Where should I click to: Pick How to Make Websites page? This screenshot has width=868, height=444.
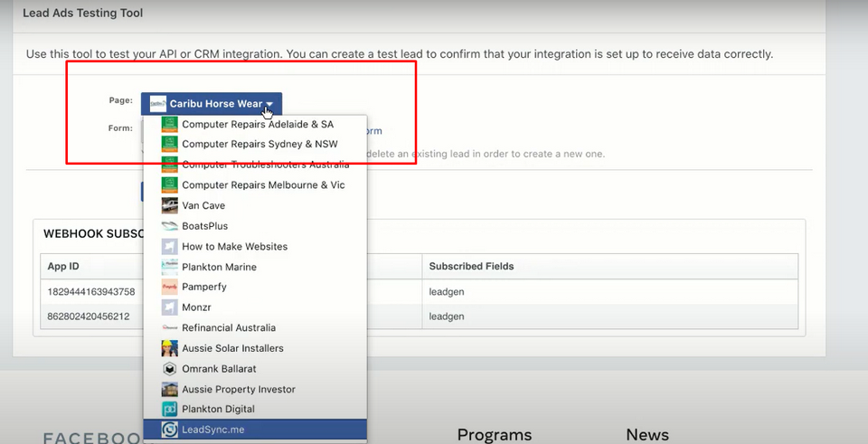coord(234,246)
